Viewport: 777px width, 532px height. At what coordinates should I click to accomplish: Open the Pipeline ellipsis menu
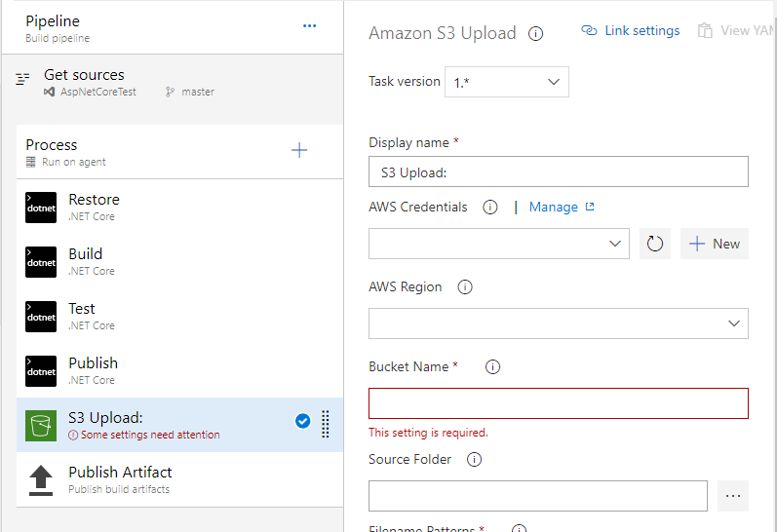309,25
